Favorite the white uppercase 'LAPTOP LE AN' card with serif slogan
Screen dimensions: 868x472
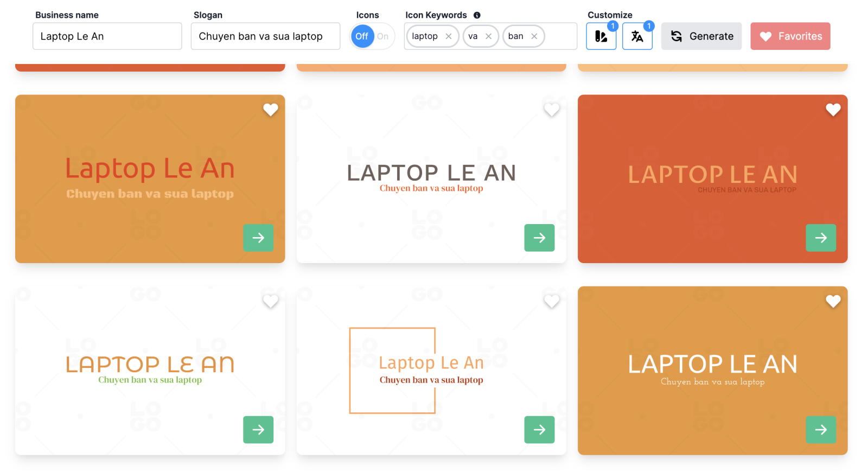[552, 110]
